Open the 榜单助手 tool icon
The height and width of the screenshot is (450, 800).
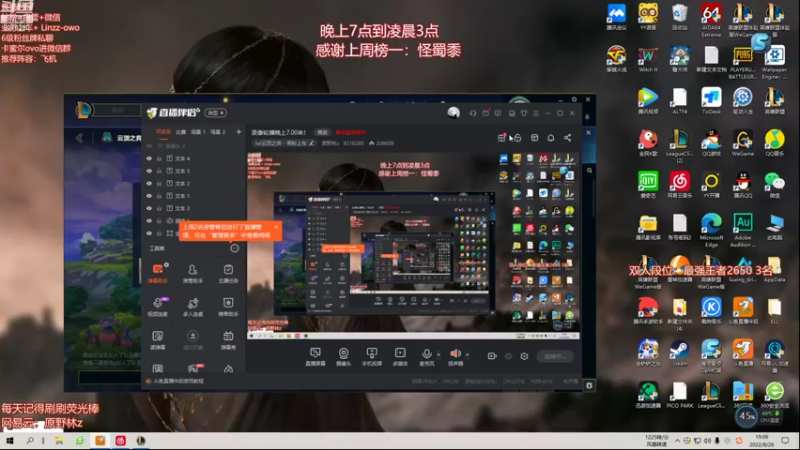(228, 307)
